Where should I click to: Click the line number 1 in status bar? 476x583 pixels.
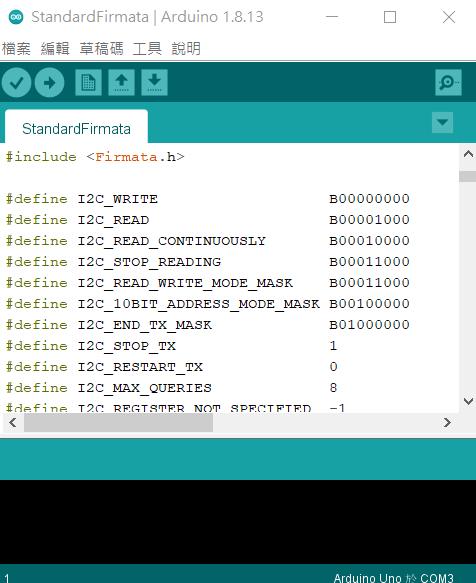[x=7, y=578]
